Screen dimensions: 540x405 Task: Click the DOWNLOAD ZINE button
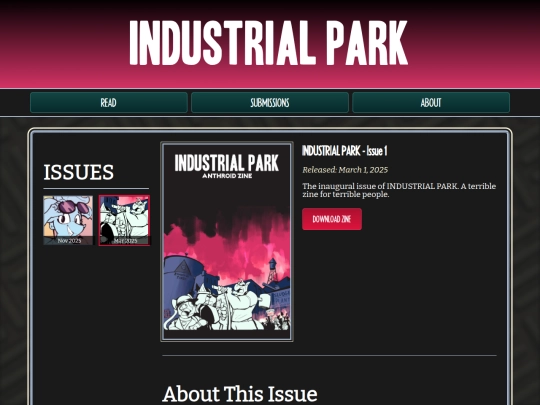(332, 219)
